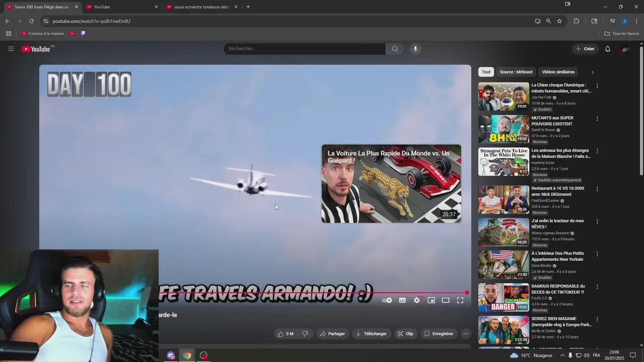Open the Tous les favoris folder
This screenshot has height=362, width=644.
click(621, 34)
